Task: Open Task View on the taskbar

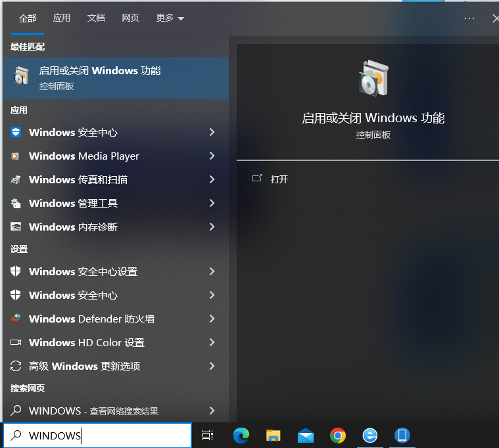Action: coord(208,435)
